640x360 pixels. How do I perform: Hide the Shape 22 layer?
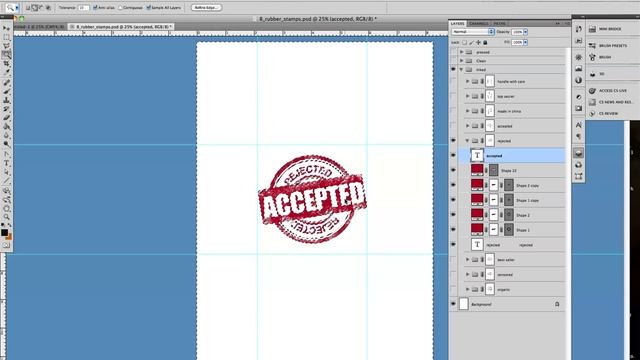453,170
